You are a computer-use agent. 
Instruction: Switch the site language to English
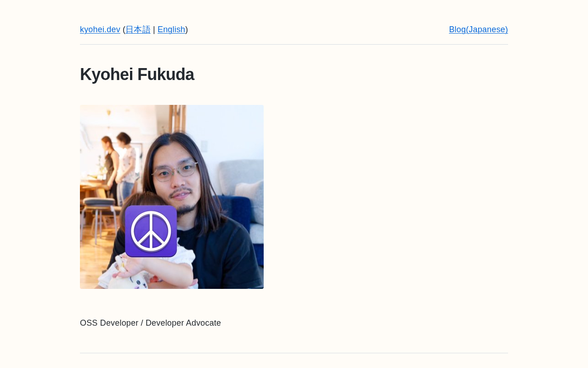tap(171, 29)
